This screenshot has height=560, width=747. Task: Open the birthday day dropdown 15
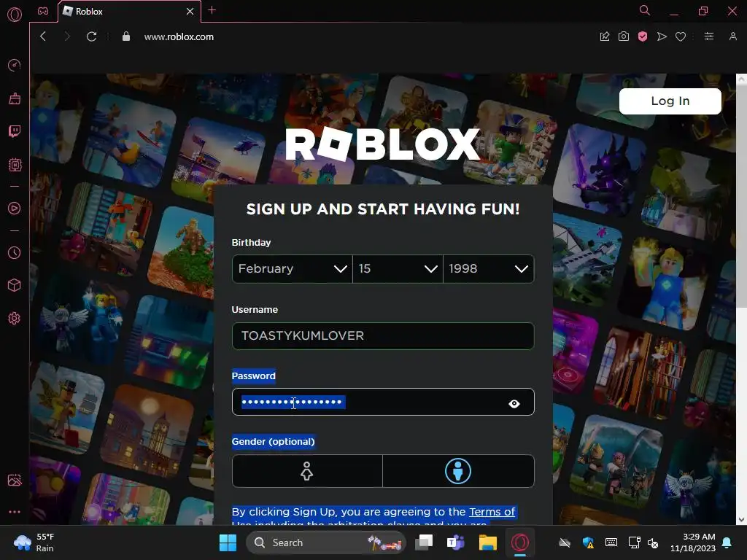pyautogui.click(x=398, y=269)
